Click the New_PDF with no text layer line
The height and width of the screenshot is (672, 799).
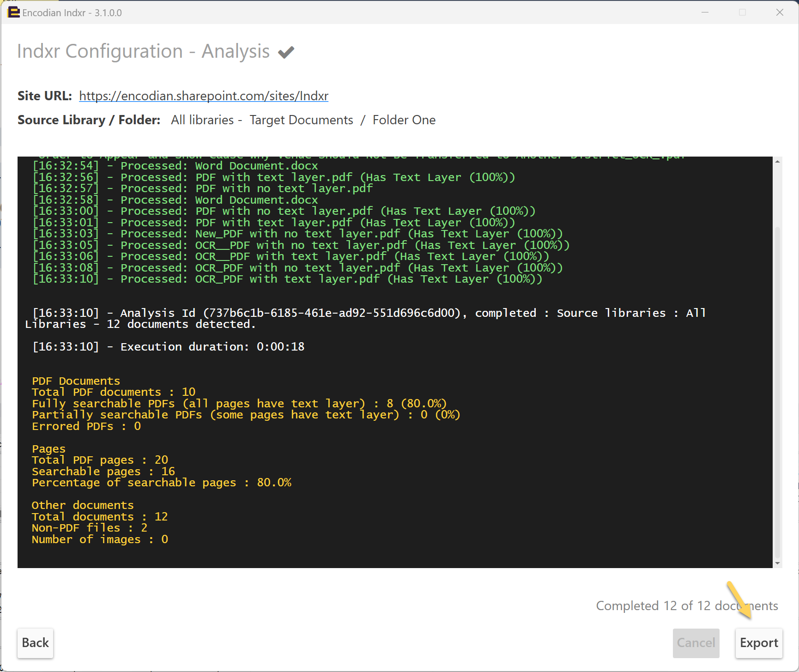click(x=298, y=234)
